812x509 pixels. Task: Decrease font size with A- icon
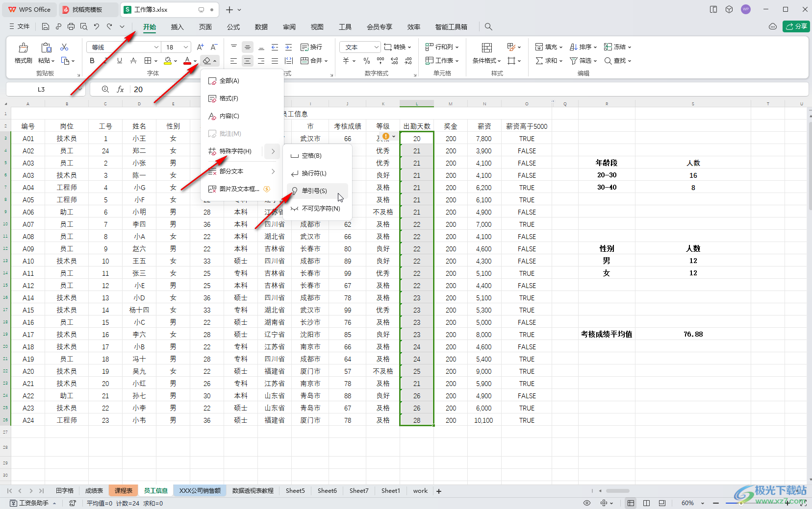(214, 47)
